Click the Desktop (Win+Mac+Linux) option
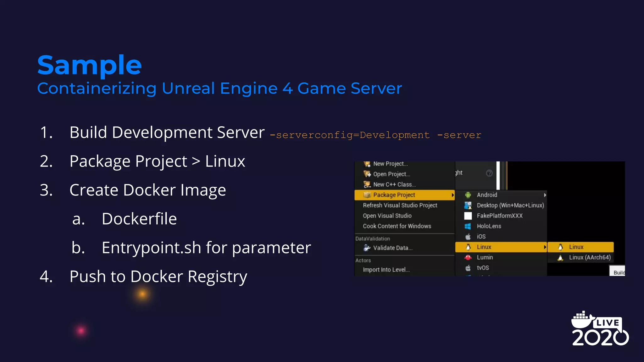 point(510,205)
